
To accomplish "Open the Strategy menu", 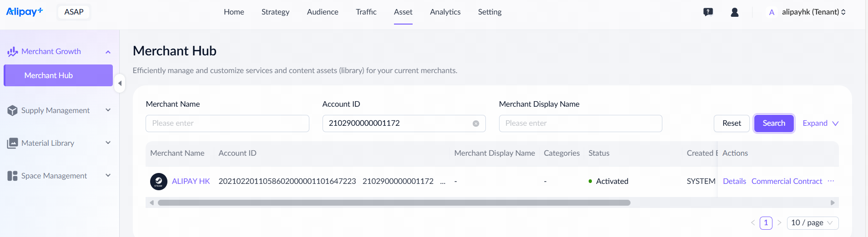I will [275, 12].
